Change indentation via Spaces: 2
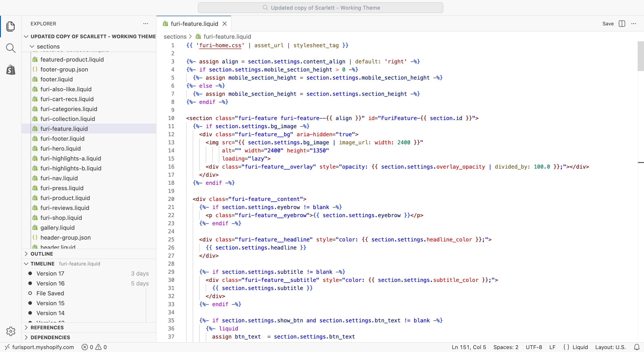 coord(505,347)
